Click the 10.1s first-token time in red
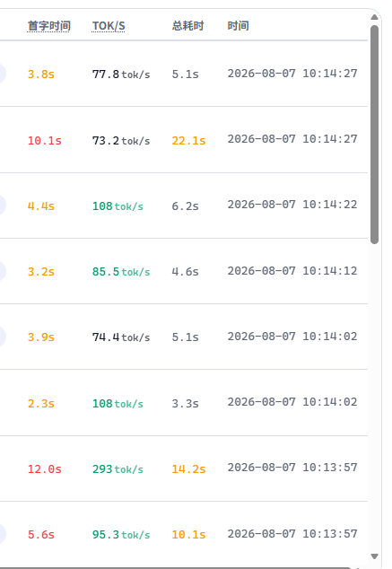The image size is (392, 569). (x=45, y=140)
